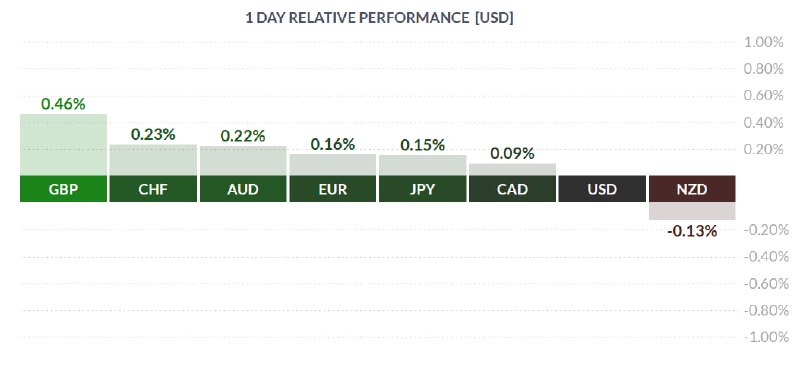This screenshot has height=390, width=800.
Task: Click the -0.13% value below NZD
Action: 692,231
